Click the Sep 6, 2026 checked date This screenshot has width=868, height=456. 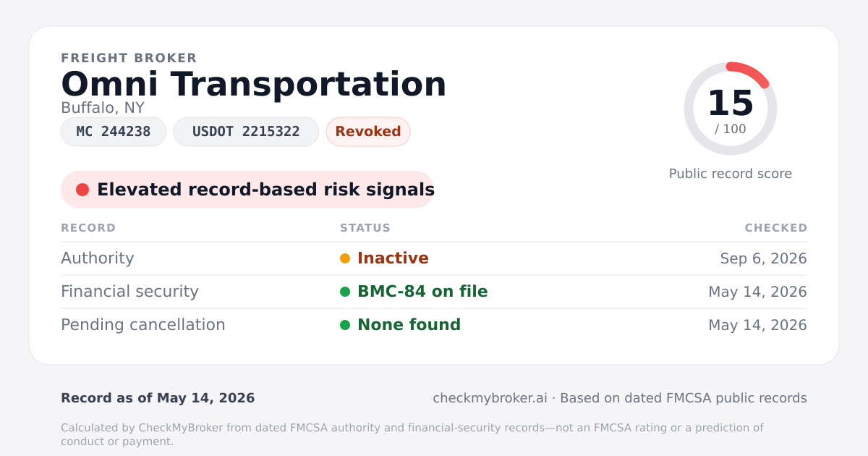[764, 258]
